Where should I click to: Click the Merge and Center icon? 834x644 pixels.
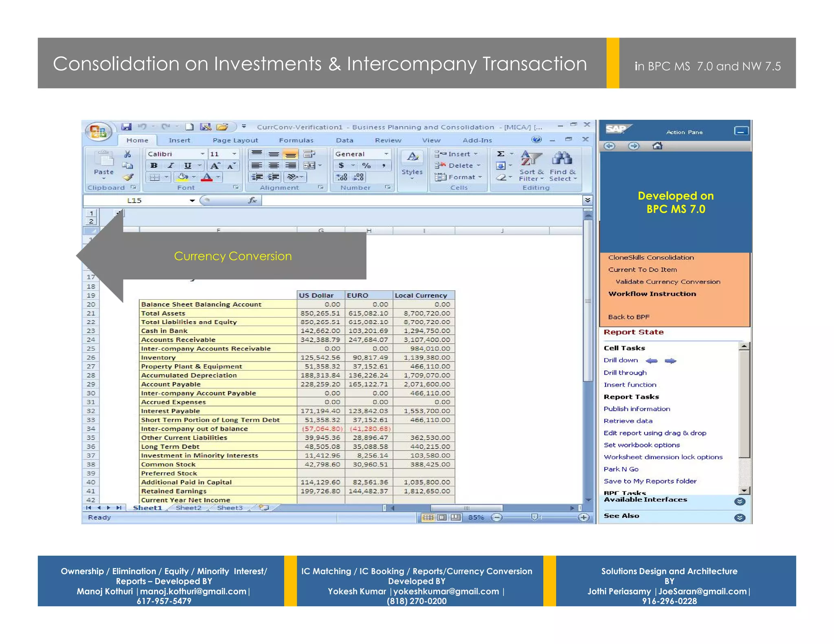pyautogui.click(x=309, y=165)
